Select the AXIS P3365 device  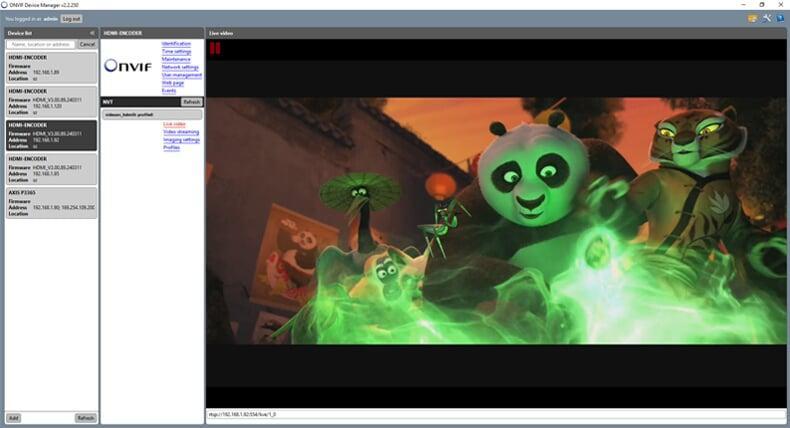51,203
